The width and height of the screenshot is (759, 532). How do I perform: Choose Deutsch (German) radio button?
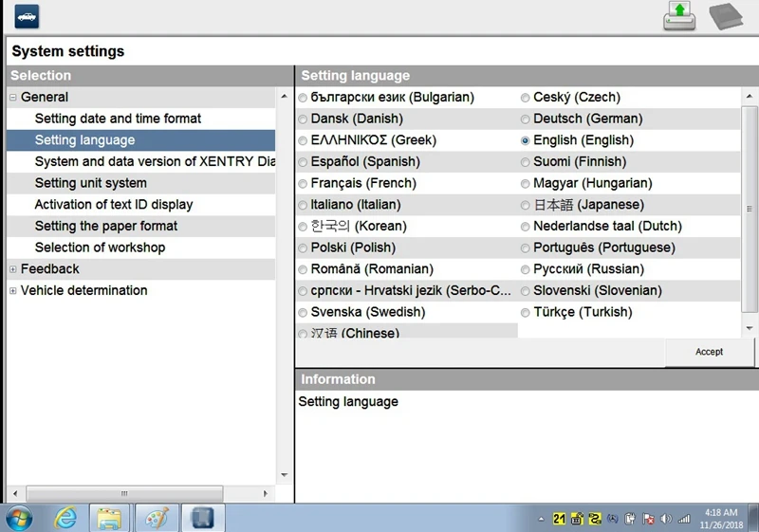(x=526, y=119)
